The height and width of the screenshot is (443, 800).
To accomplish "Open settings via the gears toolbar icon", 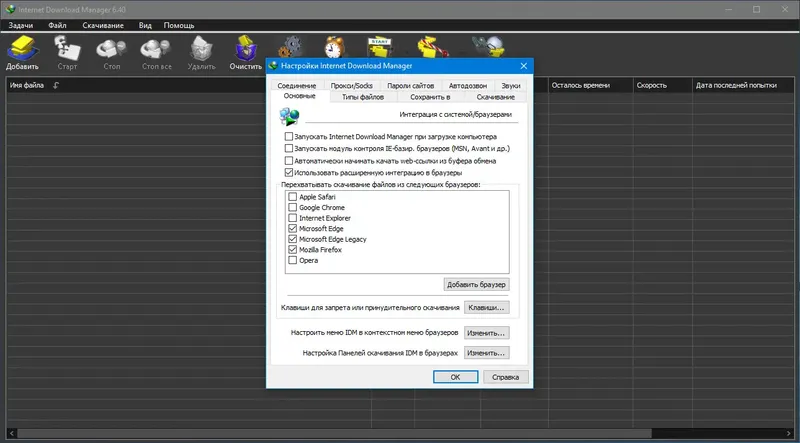I will click(291, 46).
